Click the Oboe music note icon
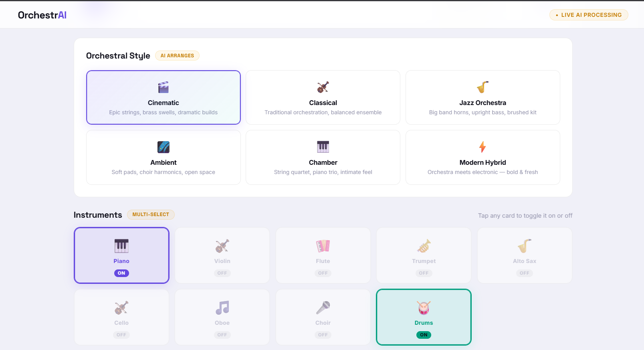Screen dimensions: 644x350 click(222, 308)
